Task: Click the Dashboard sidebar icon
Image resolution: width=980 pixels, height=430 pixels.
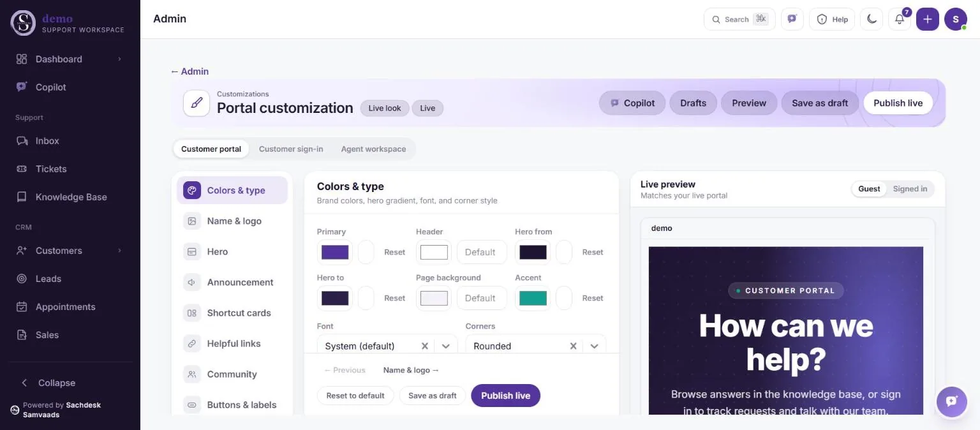Action: point(22,59)
